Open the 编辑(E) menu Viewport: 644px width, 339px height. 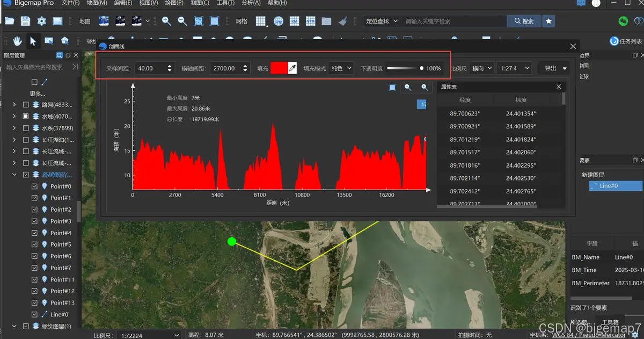point(123,3)
